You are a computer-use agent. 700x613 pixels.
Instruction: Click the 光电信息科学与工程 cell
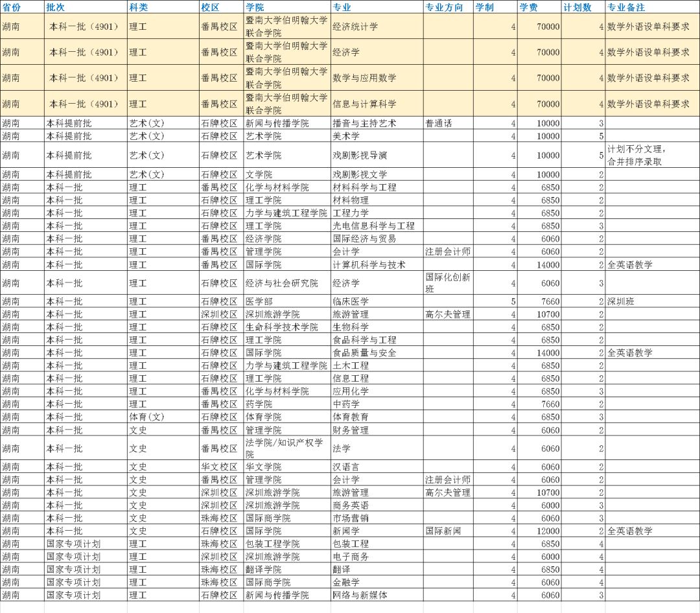[x=377, y=226]
